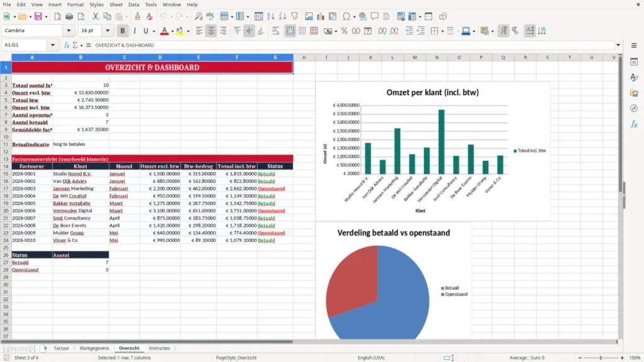Click the Function Wizard fx icon
Image resolution: width=644 pixels, height=362 pixels.
[67, 45]
